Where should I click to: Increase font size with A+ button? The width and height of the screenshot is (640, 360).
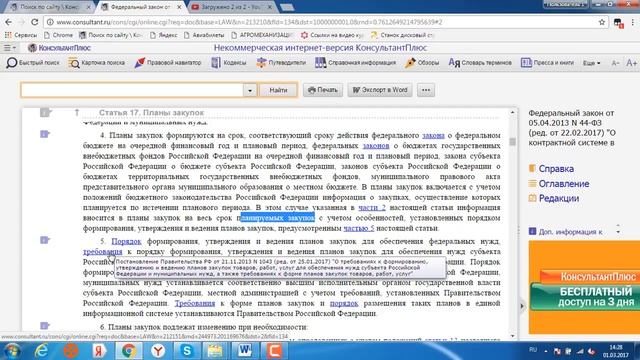point(631,63)
